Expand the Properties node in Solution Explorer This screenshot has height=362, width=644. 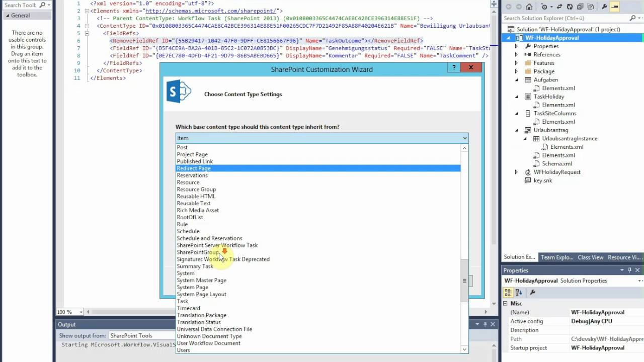click(x=516, y=46)
